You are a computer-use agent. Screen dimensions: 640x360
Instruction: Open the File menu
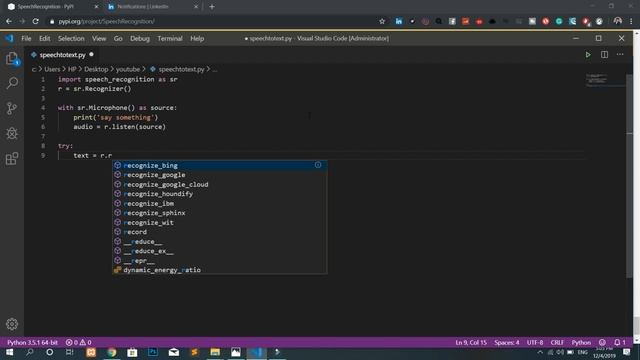26,38
